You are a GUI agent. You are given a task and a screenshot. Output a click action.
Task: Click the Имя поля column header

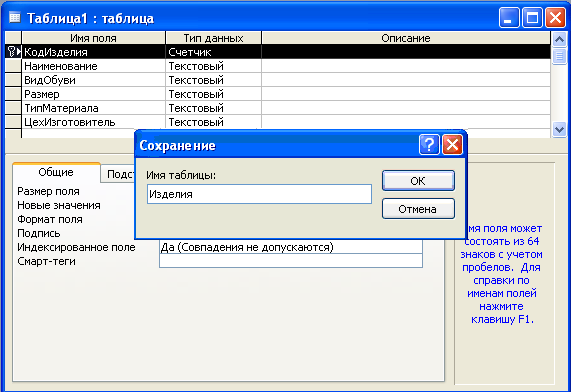pyautogui.click(x=94, y=38)
